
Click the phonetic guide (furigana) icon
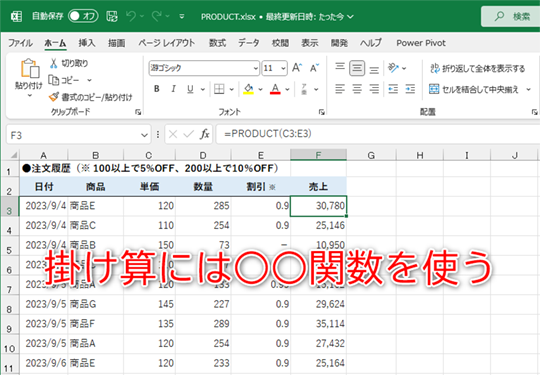tap(304, 89)
